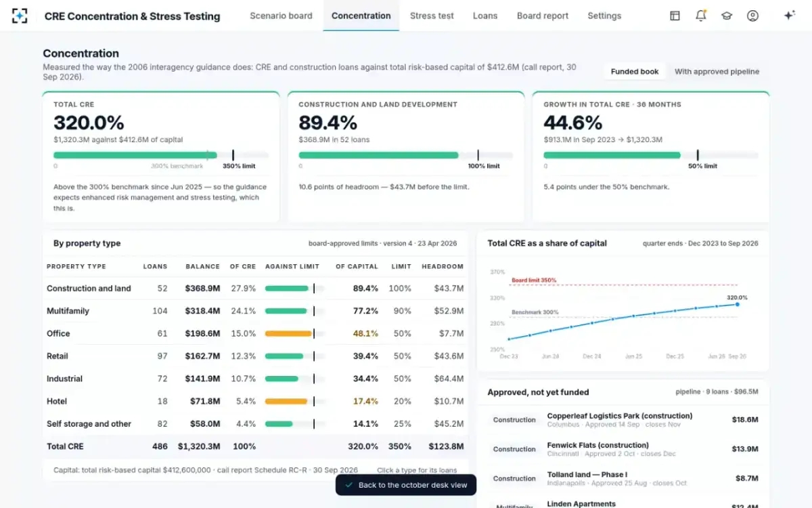
Task: Click the BALANCE column header
Action: click(203, 267)
